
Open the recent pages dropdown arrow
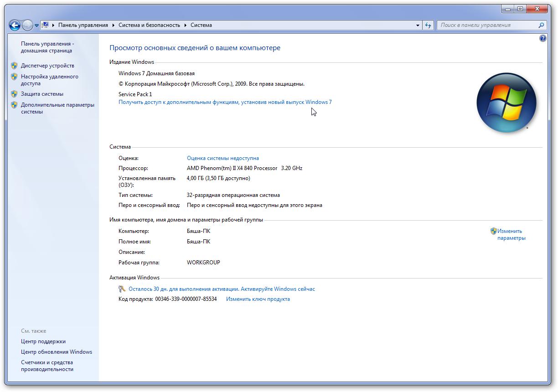point(36,26)
